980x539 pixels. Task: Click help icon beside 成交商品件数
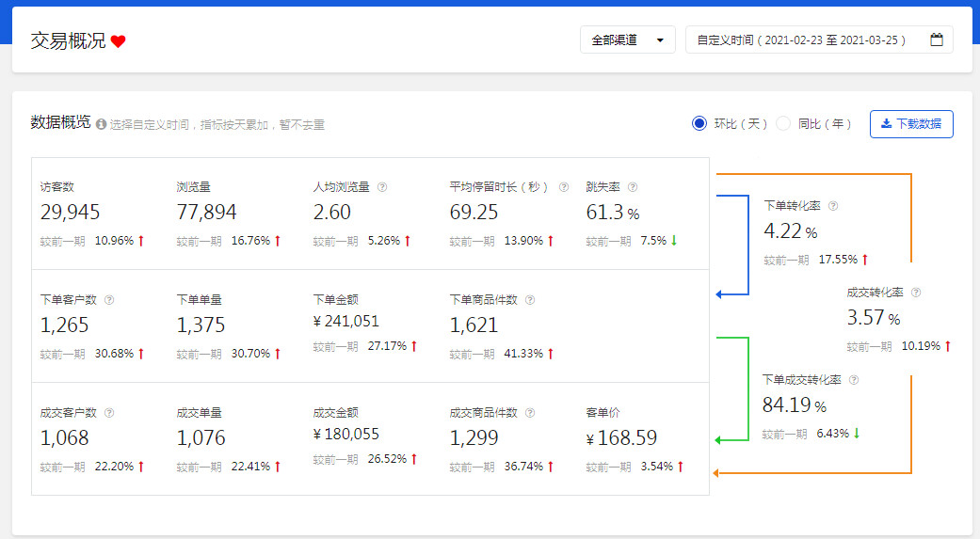coord(530,413)
